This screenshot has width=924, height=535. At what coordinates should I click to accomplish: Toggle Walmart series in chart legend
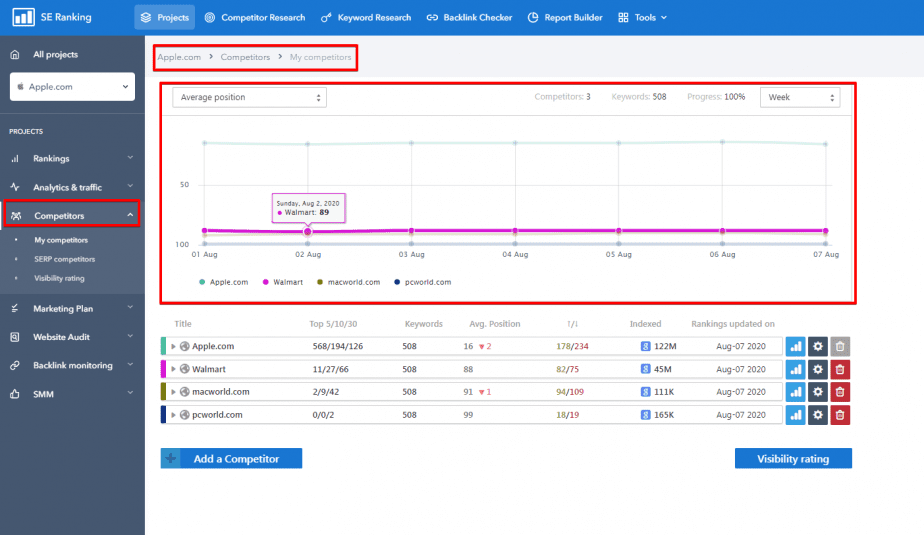tap(283, 282)
